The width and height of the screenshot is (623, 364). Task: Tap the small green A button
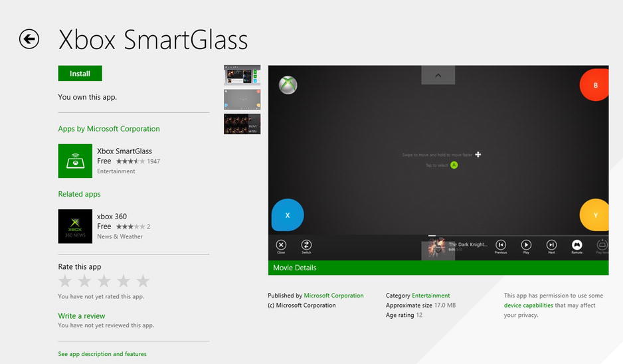[x=454, y=165]
